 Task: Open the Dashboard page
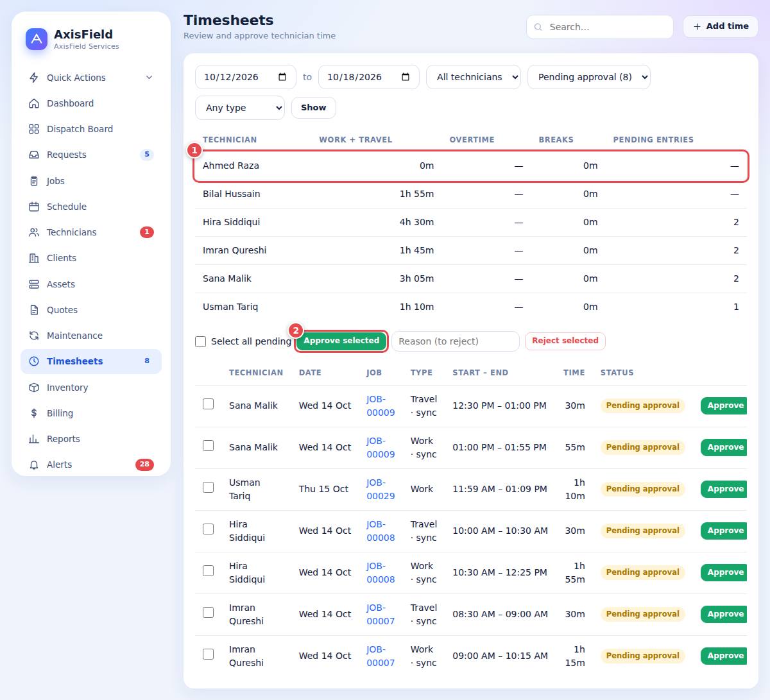point(91,103)
